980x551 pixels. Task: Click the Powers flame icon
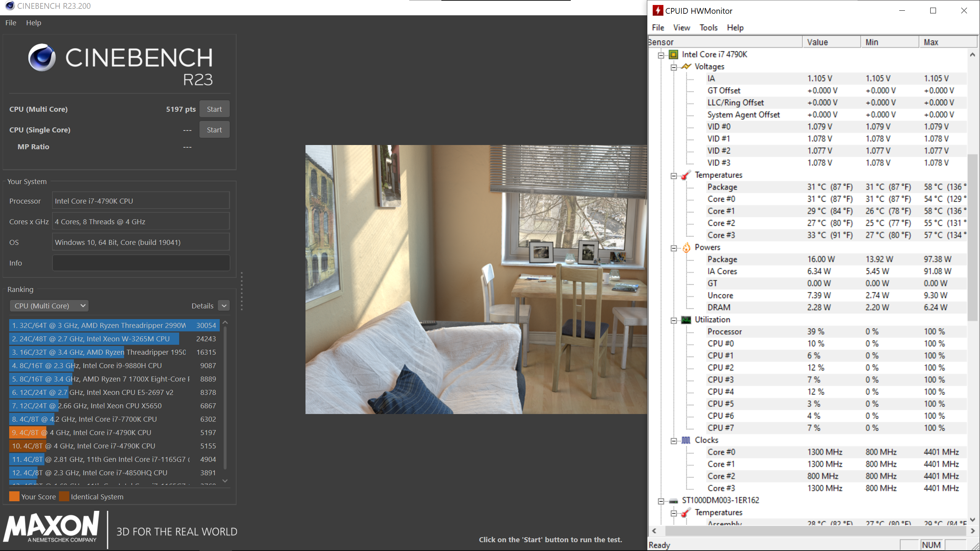tap(686, 247)
